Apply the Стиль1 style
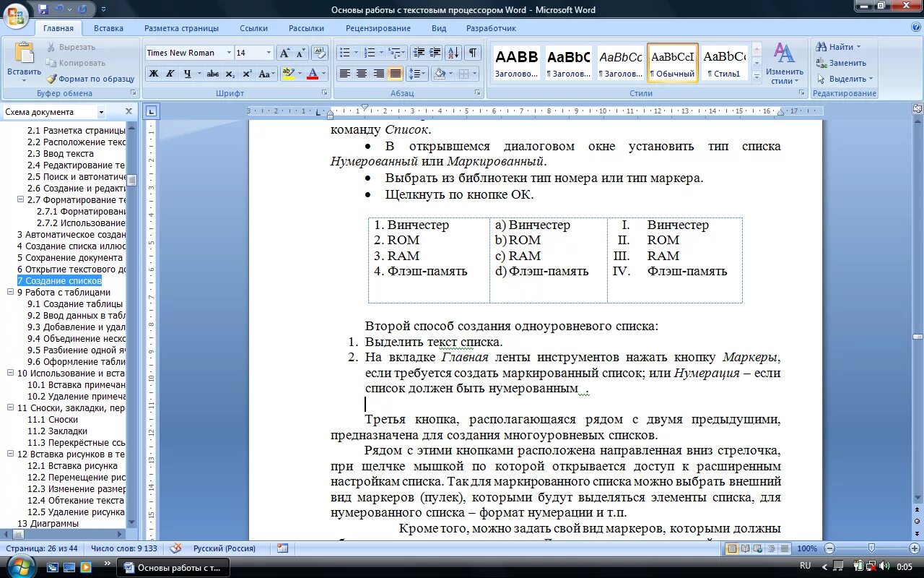 pos(725,63)
